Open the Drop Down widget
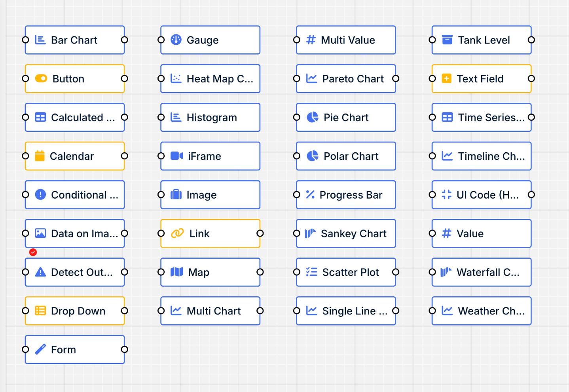The image size is (569, 392). pyautogui.click(x=74, y=311)
